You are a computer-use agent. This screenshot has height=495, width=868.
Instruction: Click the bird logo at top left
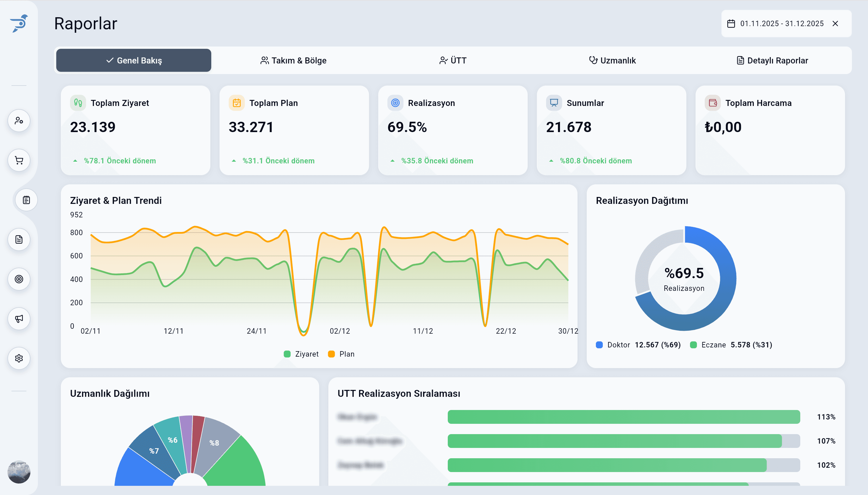19,23
